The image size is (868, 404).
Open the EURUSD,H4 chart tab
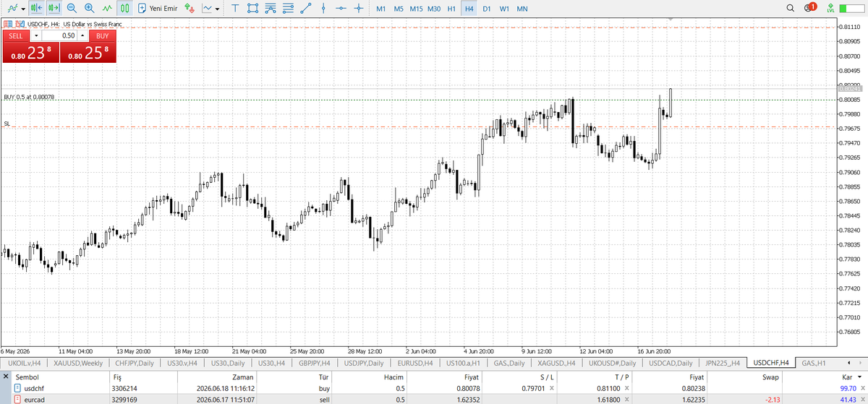click(415, 363)
